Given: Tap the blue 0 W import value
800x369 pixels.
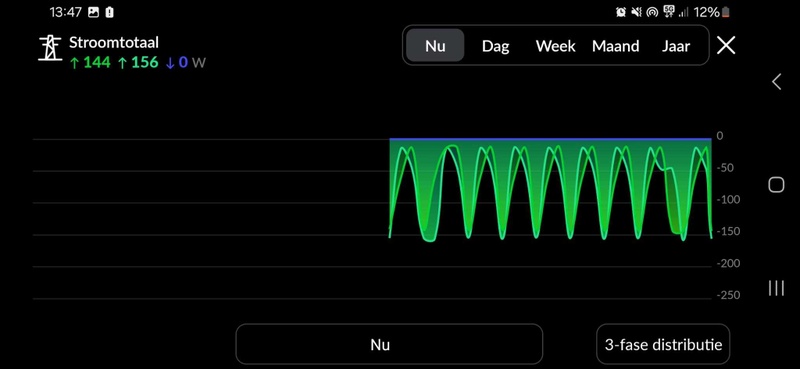Looking at the screenshot, I should pos(178,62).
